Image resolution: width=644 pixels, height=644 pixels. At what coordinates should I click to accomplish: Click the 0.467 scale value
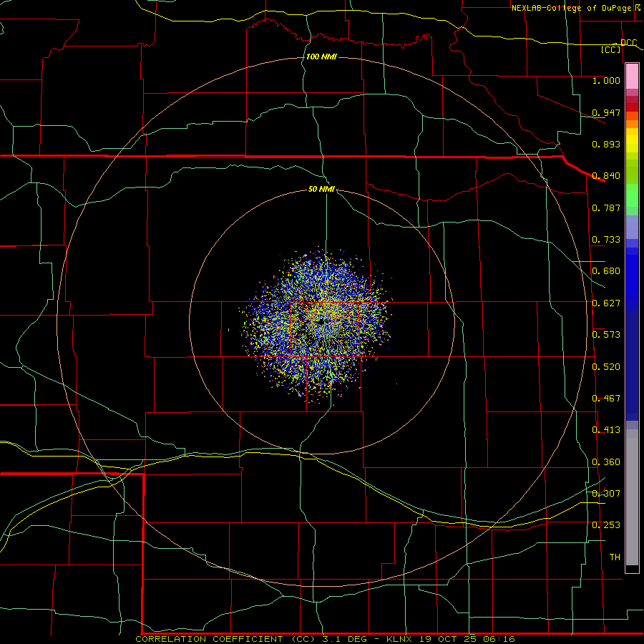click(606, 399)
